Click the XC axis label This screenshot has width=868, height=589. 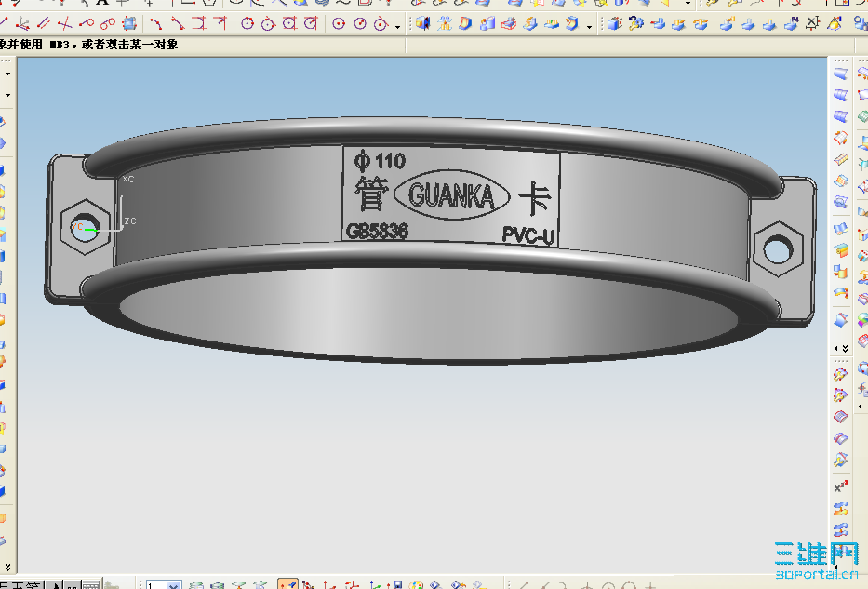click(127, 179)
